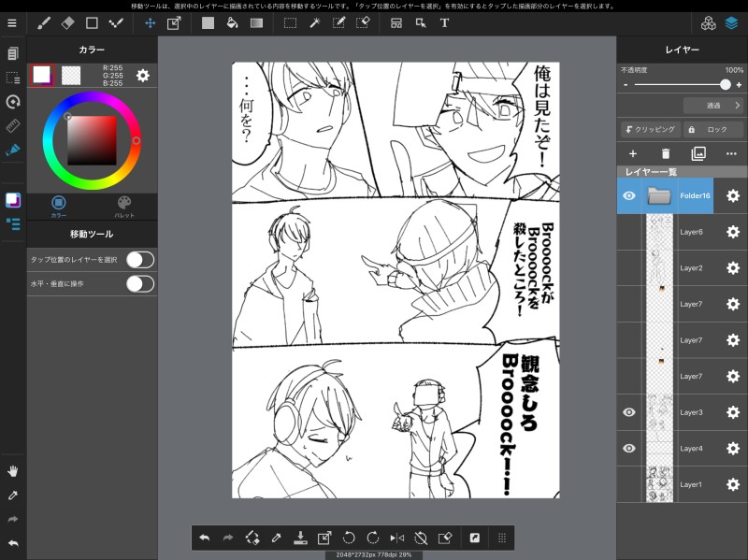Add image layer via picture icon

pos(698,153)
